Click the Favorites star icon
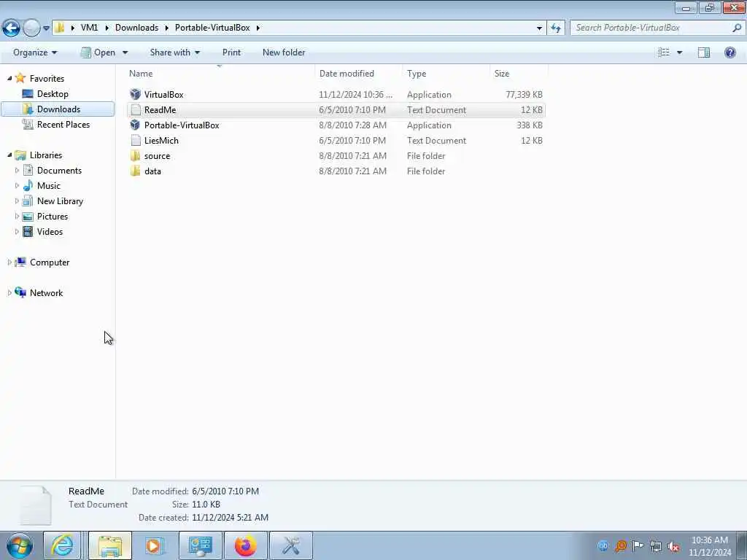This screenshot has width=747, height=560. [x=20, y=78]
